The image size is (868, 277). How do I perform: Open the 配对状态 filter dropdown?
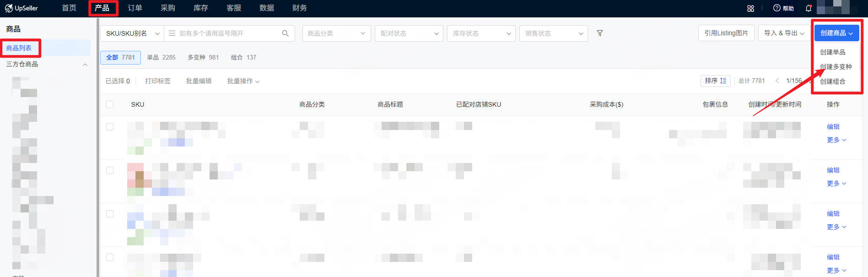tap(409, 33)
